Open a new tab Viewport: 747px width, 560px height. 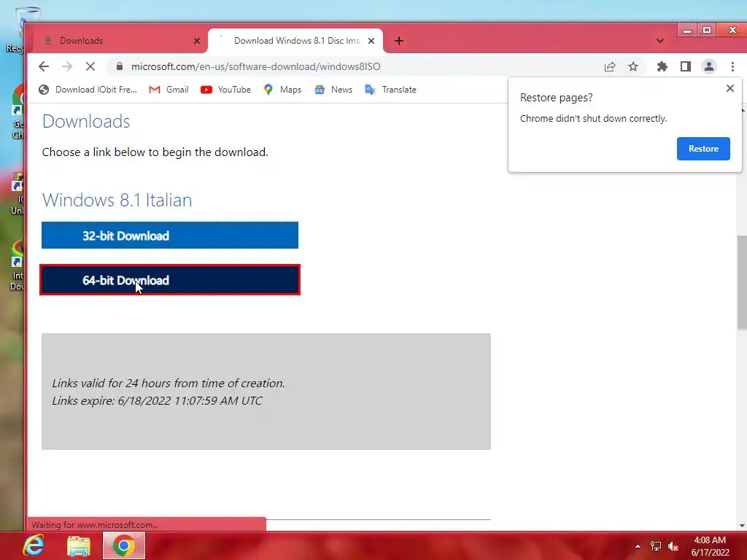click(399, 41)
